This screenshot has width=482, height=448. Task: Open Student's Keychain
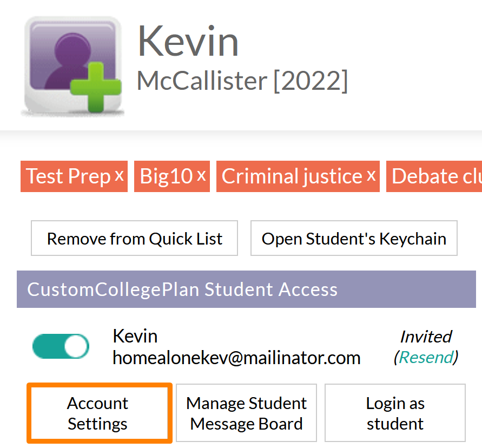(354, 238)
